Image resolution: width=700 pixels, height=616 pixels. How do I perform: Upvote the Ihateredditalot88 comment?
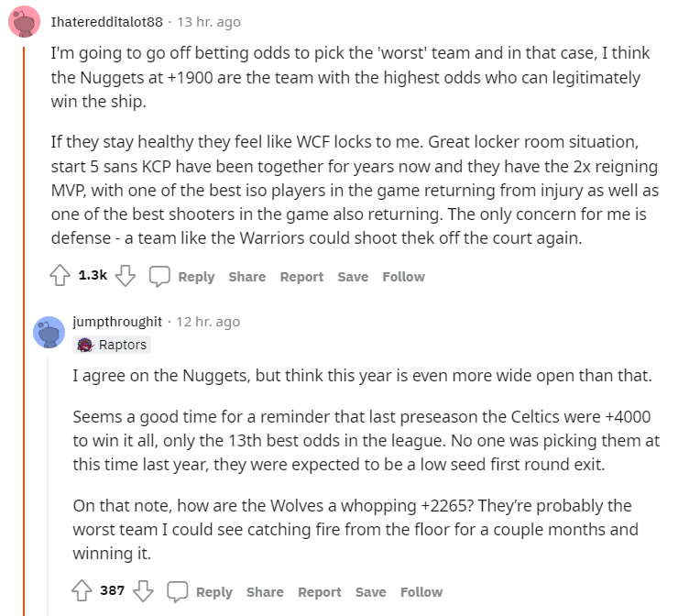[x=60, y=277]
